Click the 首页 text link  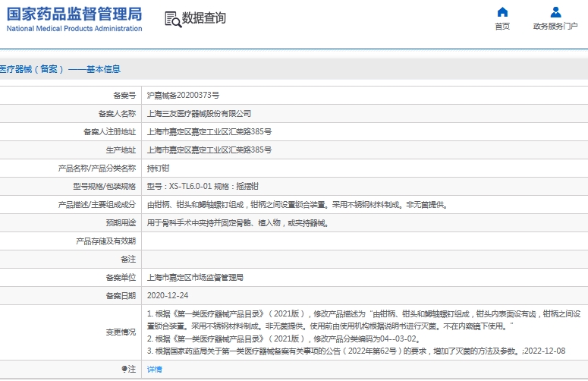(x=502, y=27)
